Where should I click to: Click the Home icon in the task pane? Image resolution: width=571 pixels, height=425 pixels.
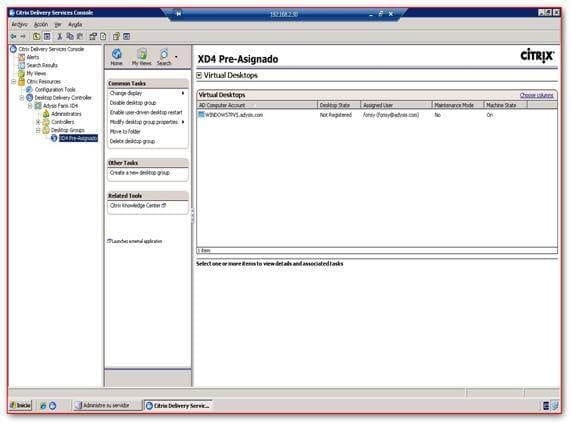(117, 57)
